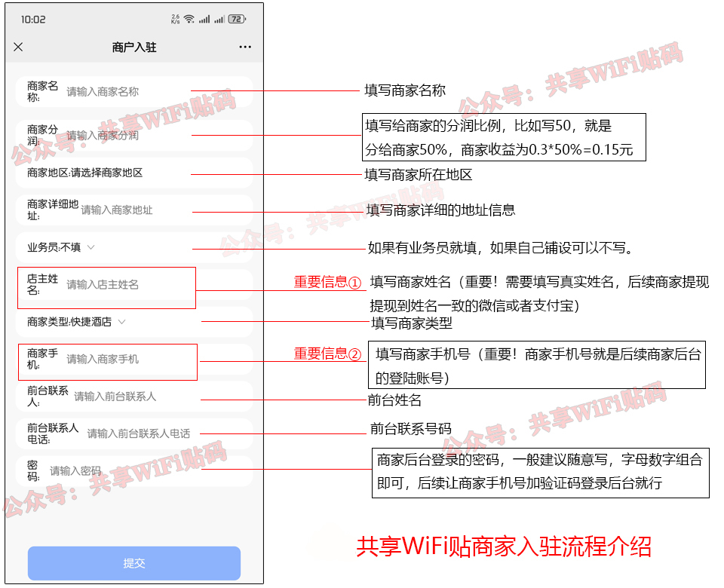The height and width of the screenshot is (588, 724).
Task: Focus the 前台联系人 name field
Action: point(134,396)
